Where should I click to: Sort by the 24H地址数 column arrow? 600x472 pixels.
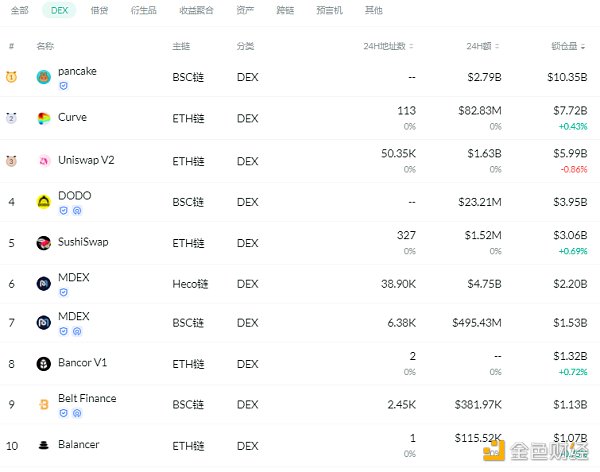click(x=412, y=46)
